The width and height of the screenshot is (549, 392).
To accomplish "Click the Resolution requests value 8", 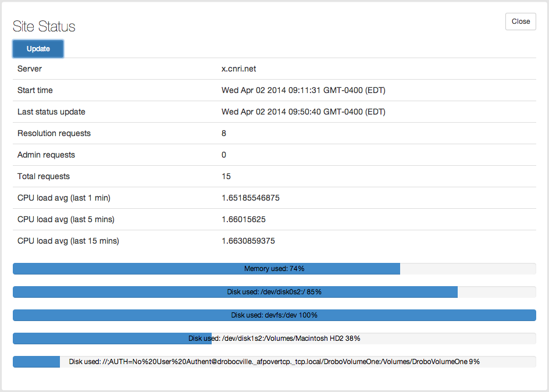I will coord(224,133).
